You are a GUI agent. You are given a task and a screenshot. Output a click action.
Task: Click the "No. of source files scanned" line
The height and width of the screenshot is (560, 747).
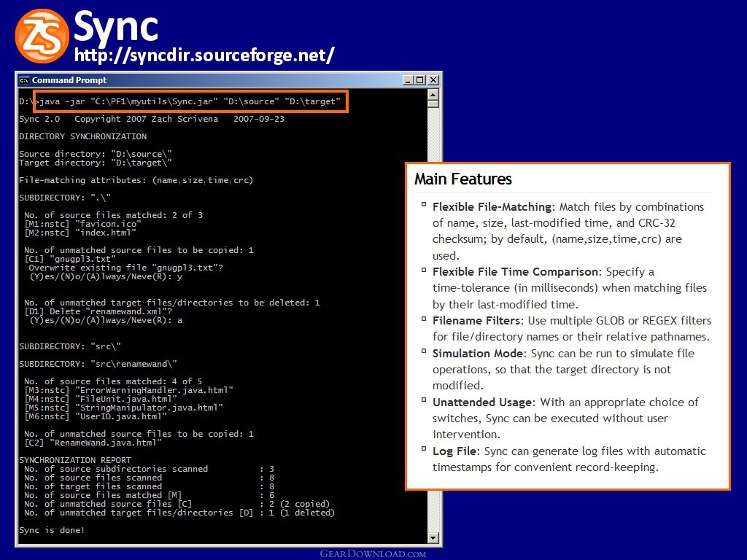tap(149, 478)
